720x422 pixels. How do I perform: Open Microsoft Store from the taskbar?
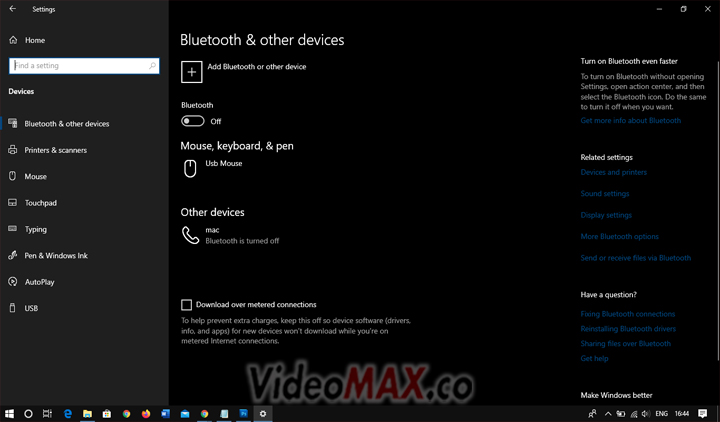(107, 414)
